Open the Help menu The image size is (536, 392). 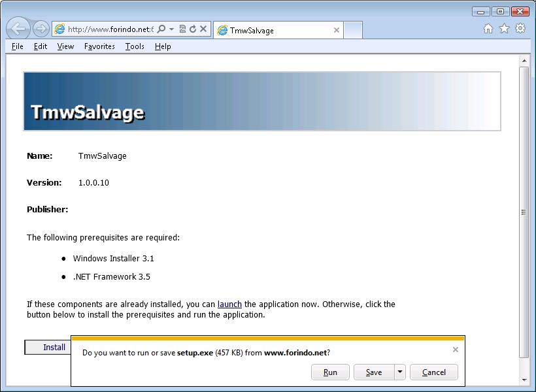point(163,46)
